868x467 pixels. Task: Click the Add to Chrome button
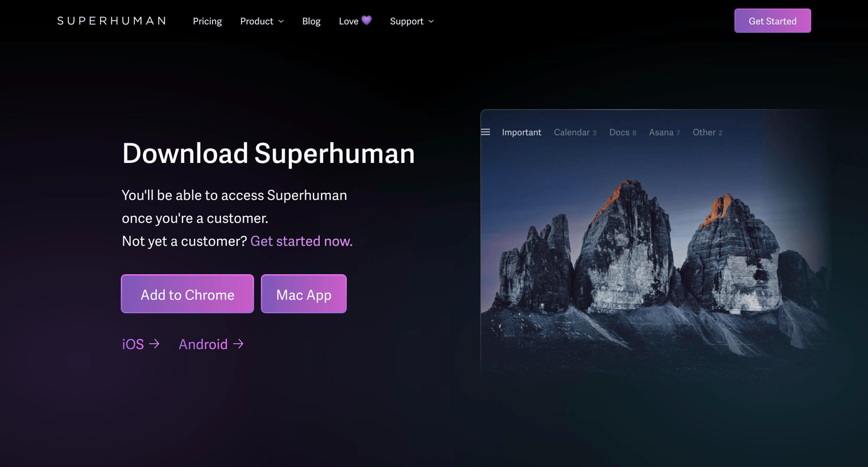[x=187, y=294]
